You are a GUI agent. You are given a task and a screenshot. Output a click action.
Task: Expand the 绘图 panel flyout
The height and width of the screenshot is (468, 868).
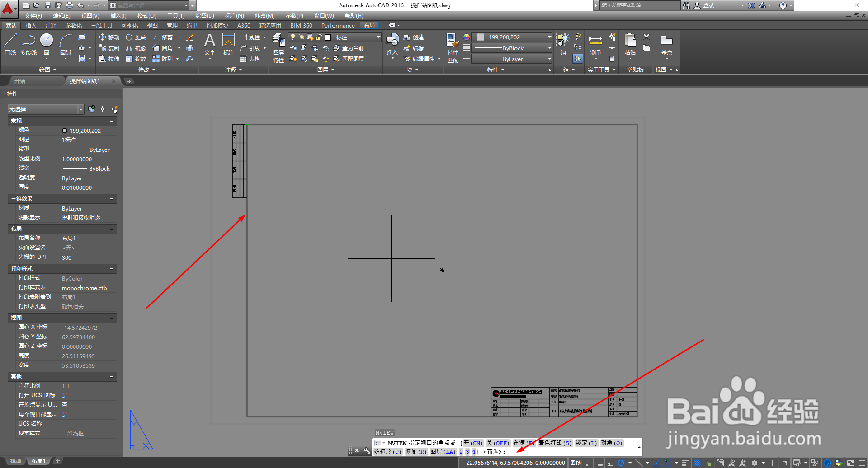(47, 70)
